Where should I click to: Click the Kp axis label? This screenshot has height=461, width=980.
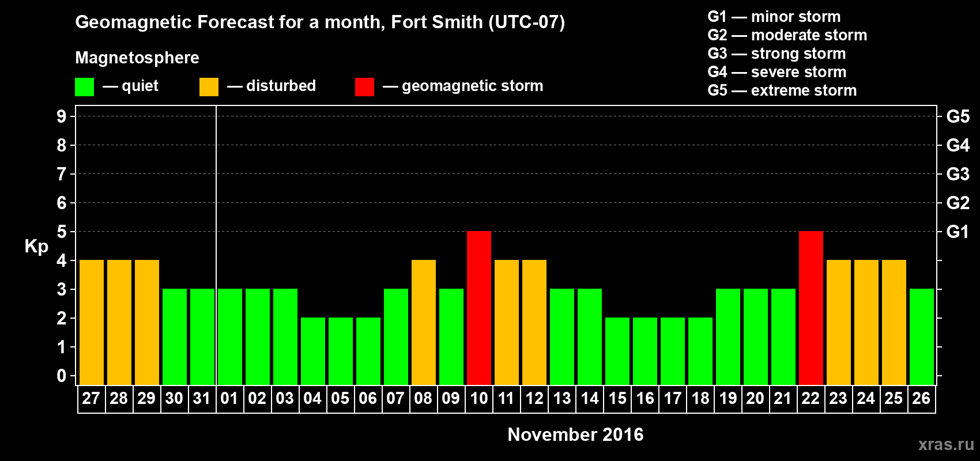pyautogui.click(x=36, y=247)
